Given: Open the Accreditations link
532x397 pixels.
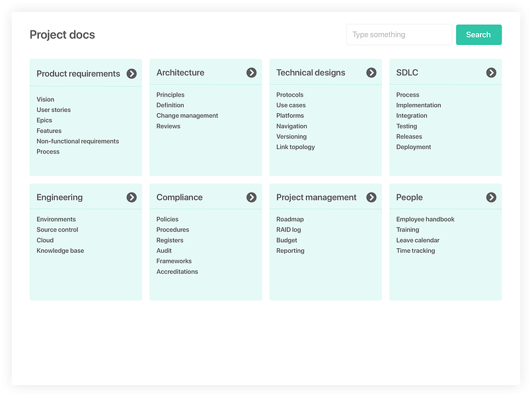Looking at the screenshot, I should [x=177, y=271].
